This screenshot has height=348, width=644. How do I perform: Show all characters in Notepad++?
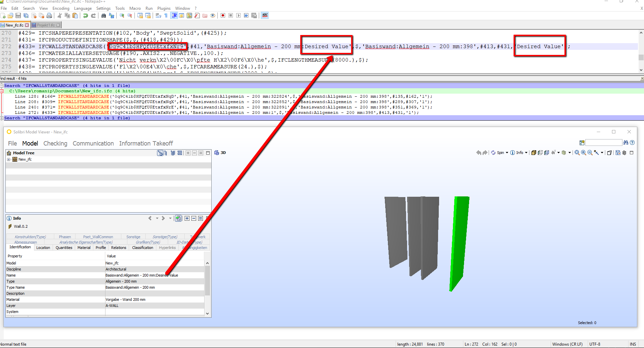[x=166, y=15]
